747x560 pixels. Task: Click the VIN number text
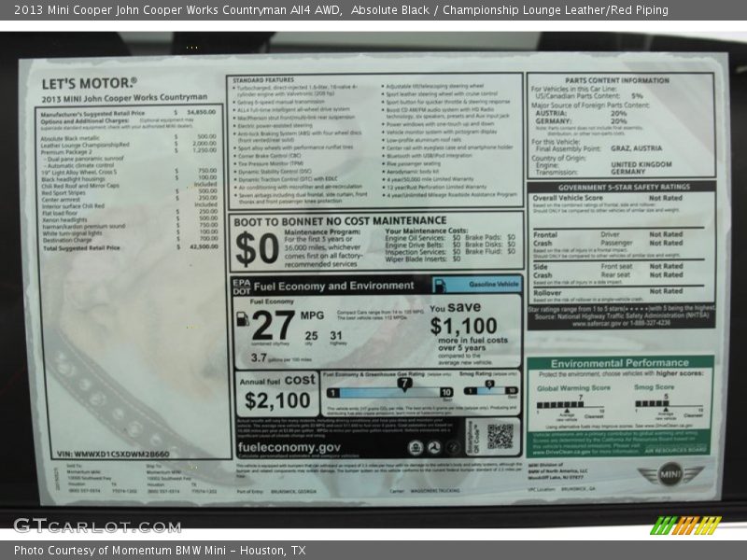(x=113, y=455)
